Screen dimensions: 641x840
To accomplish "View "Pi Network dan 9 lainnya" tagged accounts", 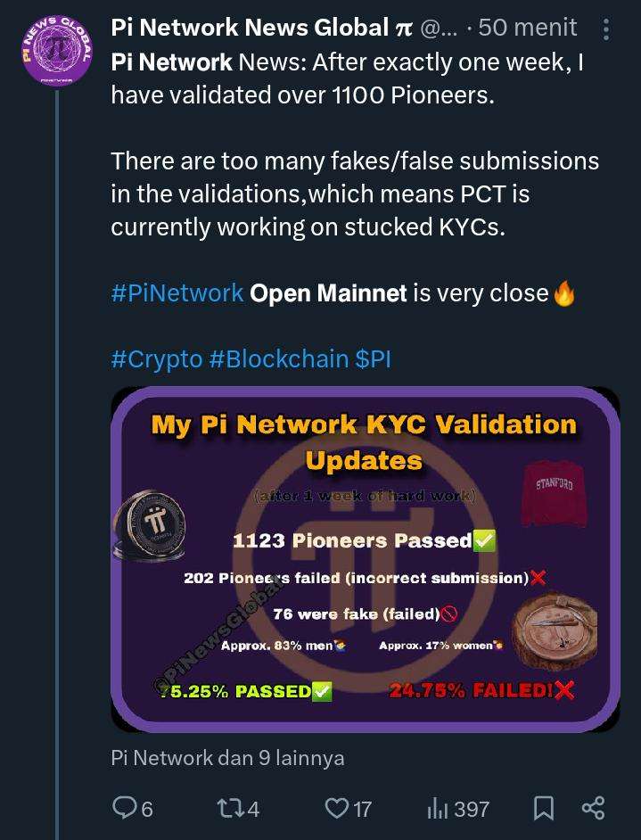I will tap(227, 758).
